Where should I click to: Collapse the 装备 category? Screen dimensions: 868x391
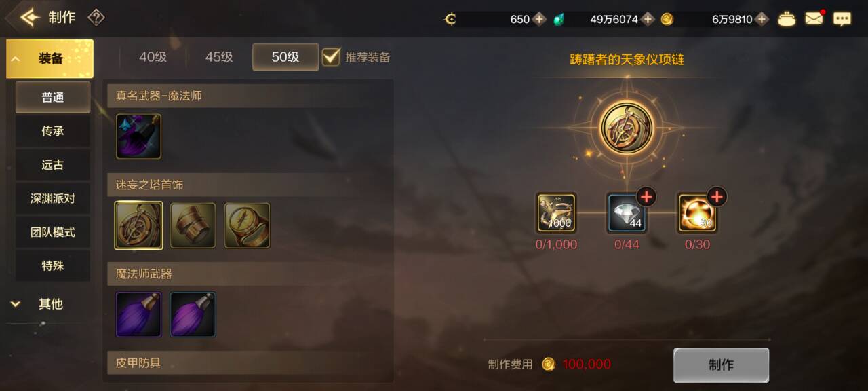(50, 58)
